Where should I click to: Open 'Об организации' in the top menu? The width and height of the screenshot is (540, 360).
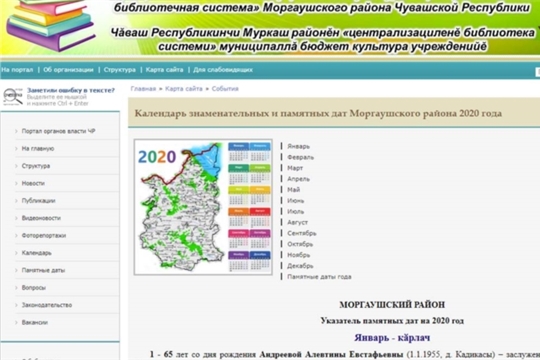(68, 70)
